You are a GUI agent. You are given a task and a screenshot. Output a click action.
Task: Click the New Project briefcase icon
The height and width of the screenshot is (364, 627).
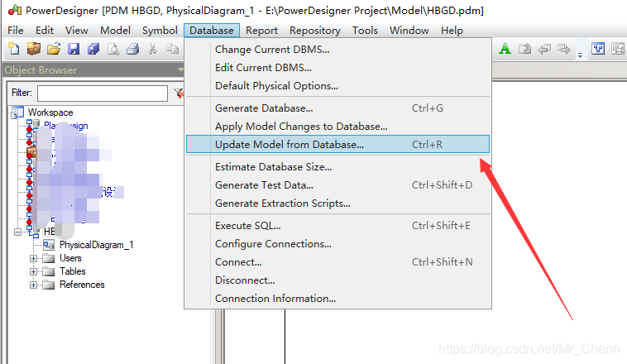(34, 49)
